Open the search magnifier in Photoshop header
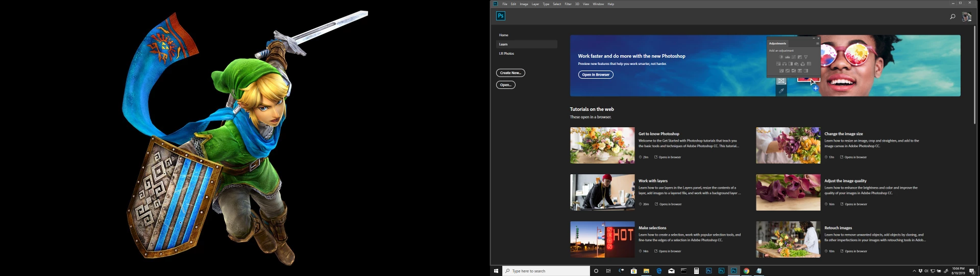 tap(952, 16)
